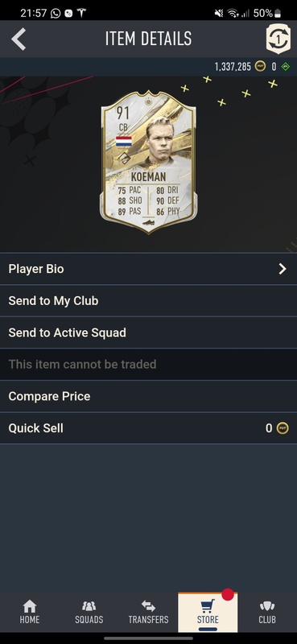
Task: Select Send to Active Squad
Action: pos(148,332)
